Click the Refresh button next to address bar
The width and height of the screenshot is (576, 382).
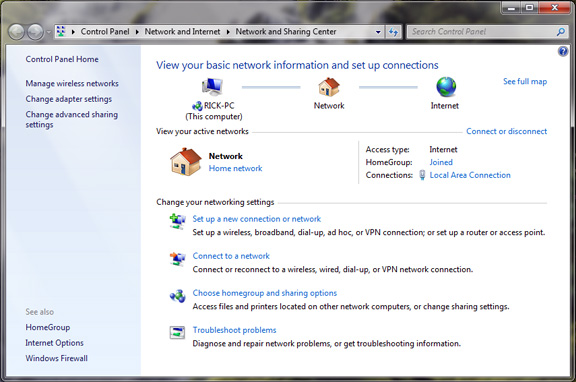pos(393,32)
